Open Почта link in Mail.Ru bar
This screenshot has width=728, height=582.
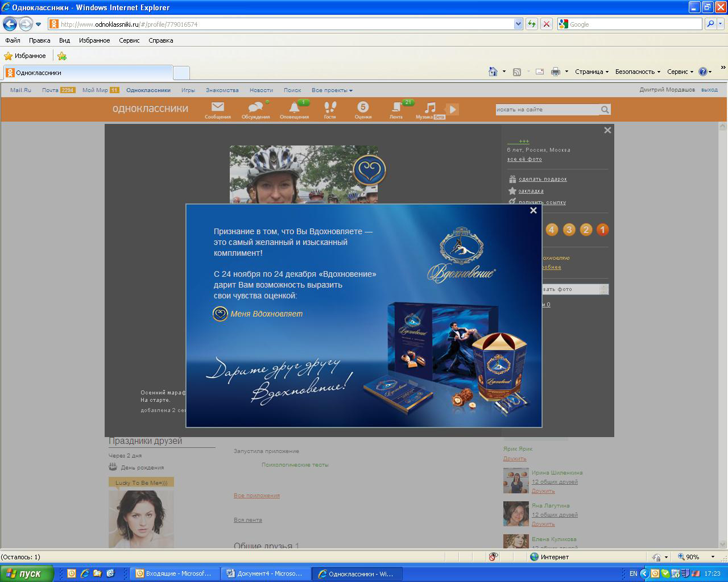click(x=50, y=90)
